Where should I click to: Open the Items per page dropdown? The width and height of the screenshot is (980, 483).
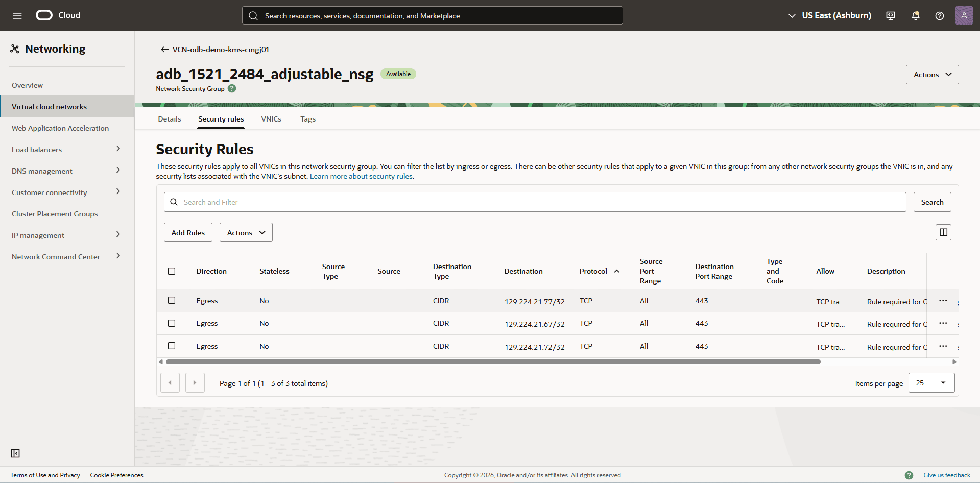tap(931, 382)
